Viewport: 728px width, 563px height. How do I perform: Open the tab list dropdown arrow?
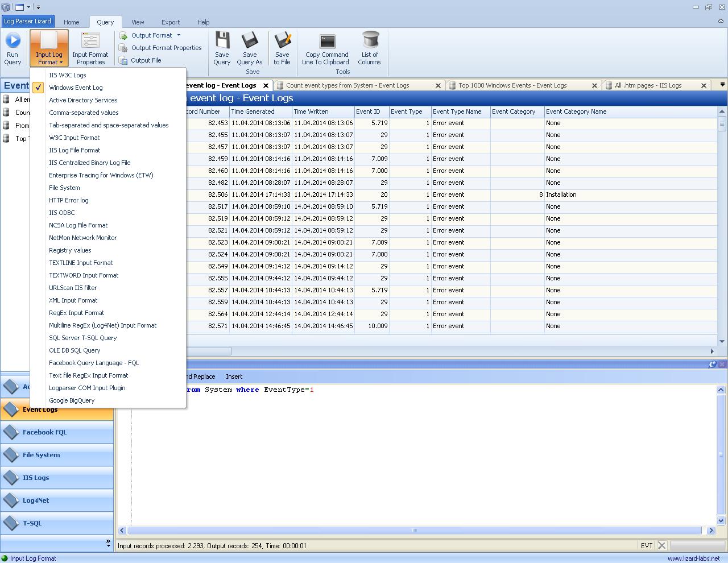[722, 85]
